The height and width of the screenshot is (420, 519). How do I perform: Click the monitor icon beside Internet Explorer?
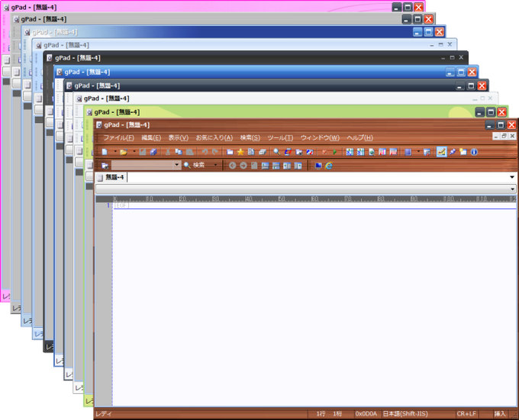coord(318,165)
